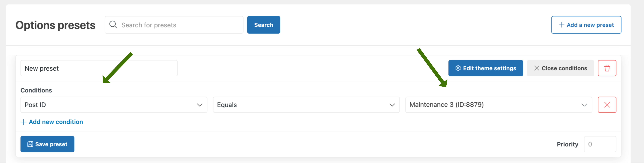Click the plus icon on Add a new preset
Viewport: 644px width, 163px height.
tap(562, 25)
